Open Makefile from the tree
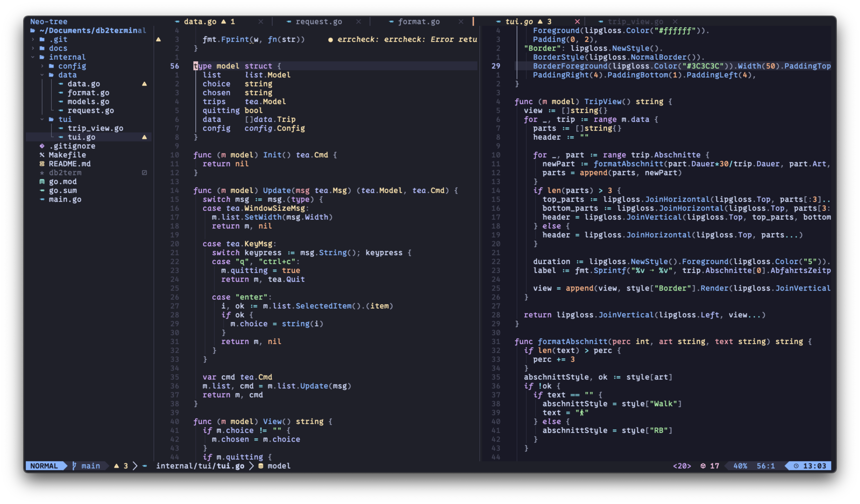This screenshot has height=504, width=860. [x=67, y=155]
